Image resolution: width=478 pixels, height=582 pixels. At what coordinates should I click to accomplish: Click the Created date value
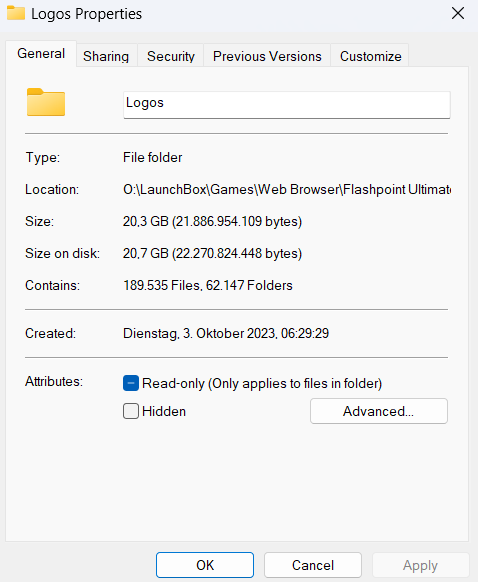coord(226,333)
